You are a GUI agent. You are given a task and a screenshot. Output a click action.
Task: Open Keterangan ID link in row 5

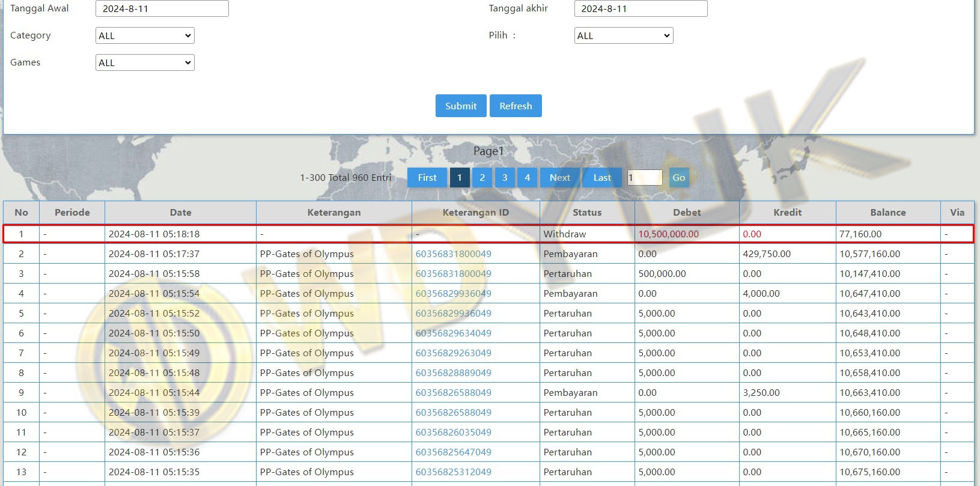pyautogui.click(x=453, y=313)
